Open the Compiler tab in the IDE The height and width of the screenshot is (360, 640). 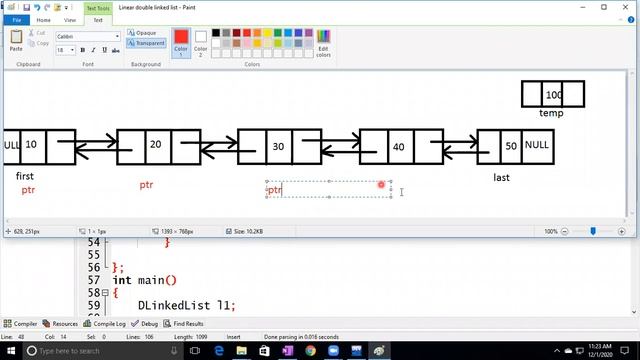pyautogui.click(x=20, y=324)
